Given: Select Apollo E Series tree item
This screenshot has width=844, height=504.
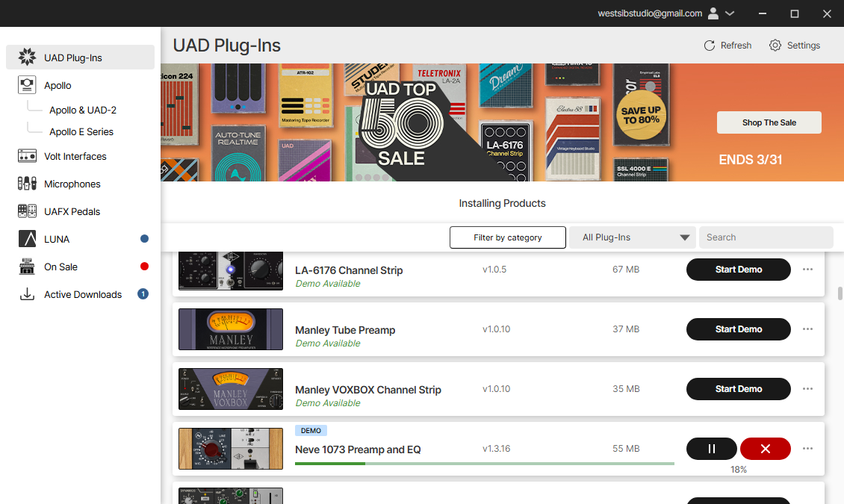Looking at the screenshot, I should pos(81,131).
